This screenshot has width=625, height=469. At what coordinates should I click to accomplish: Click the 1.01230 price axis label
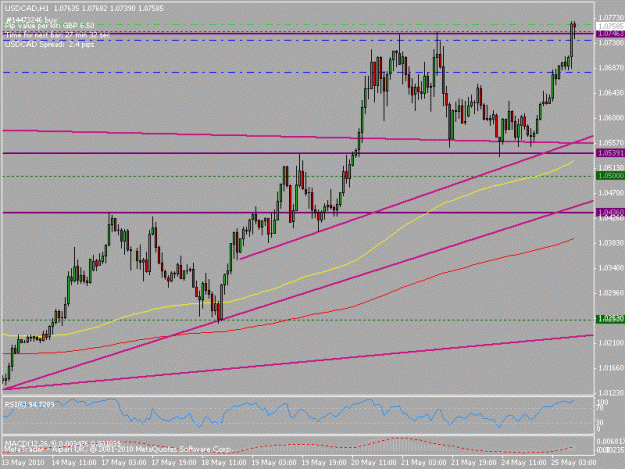609,393
